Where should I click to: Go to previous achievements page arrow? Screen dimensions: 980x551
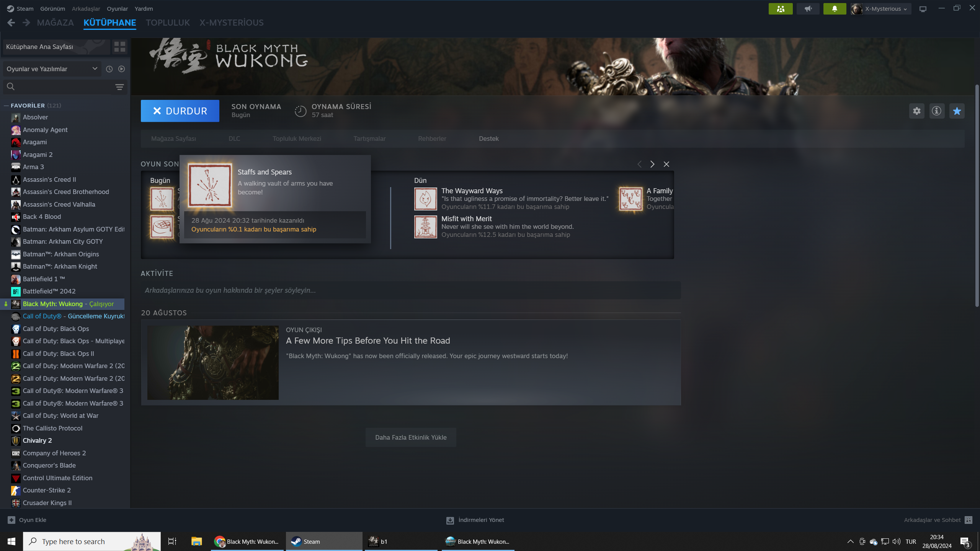639,164
